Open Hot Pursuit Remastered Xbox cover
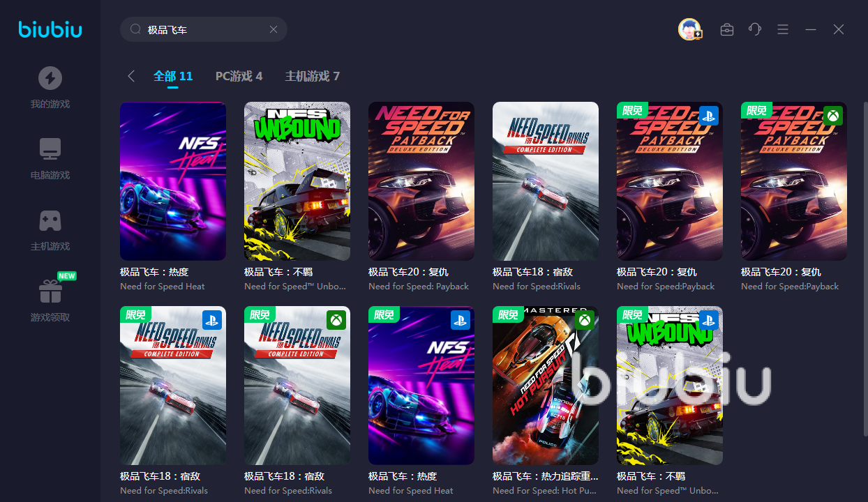This screenshot has width=868, height=502. [x=546, y=386]
